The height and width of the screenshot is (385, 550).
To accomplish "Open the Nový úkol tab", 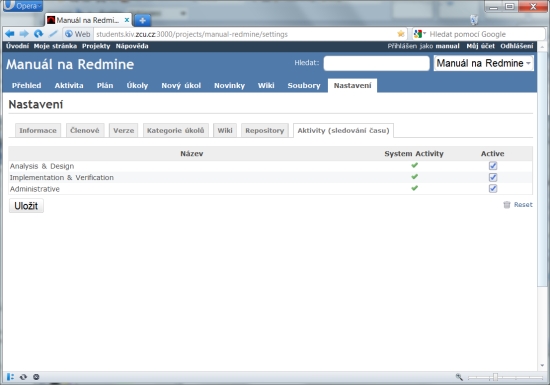I will click(181, 86).
